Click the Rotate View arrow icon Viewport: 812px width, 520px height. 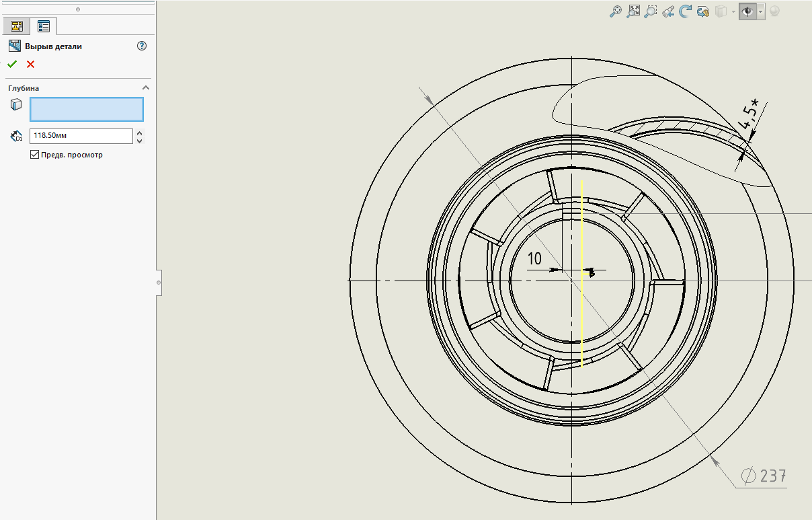coord(686,11)
